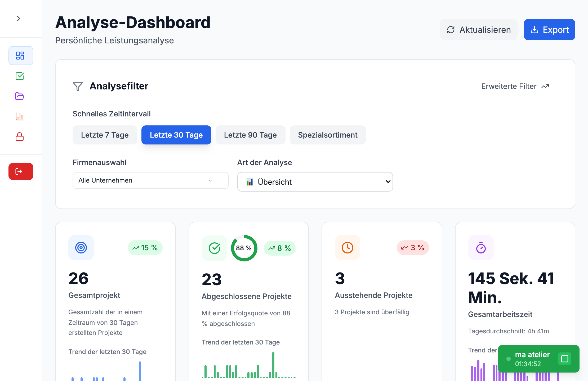
Task: Click the orange clock icon on Ausstehende Projekte
Action: coord(347,248)
